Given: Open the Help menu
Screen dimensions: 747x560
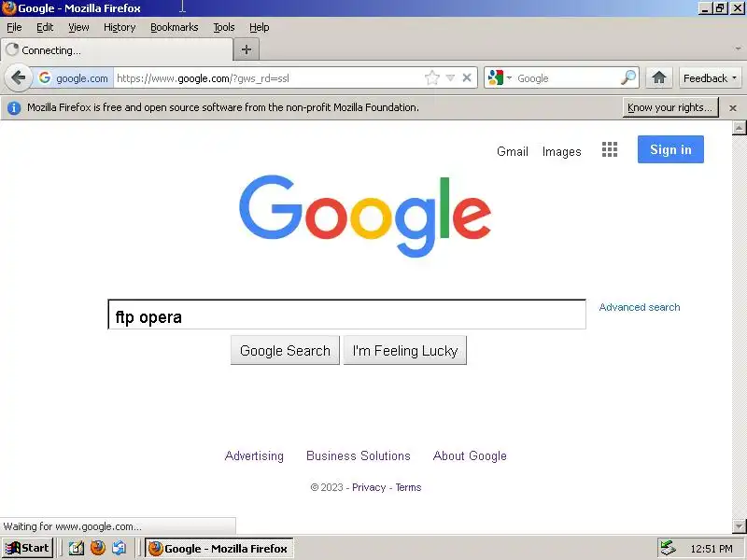Looking at the screenshot, I should click(x=260, y=27).
